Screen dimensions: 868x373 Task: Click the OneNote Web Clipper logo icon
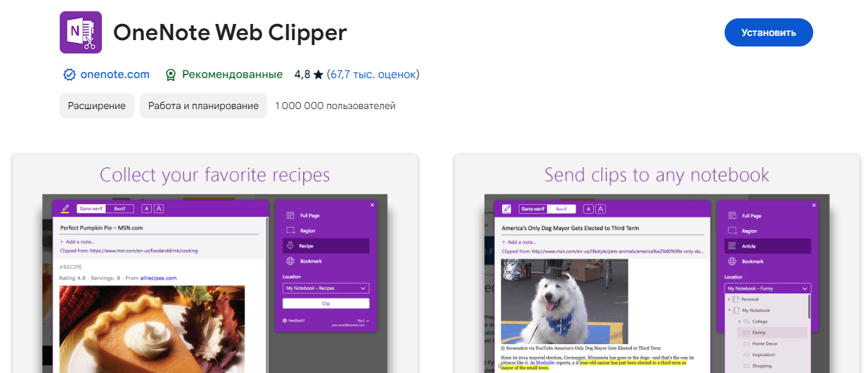81,32
